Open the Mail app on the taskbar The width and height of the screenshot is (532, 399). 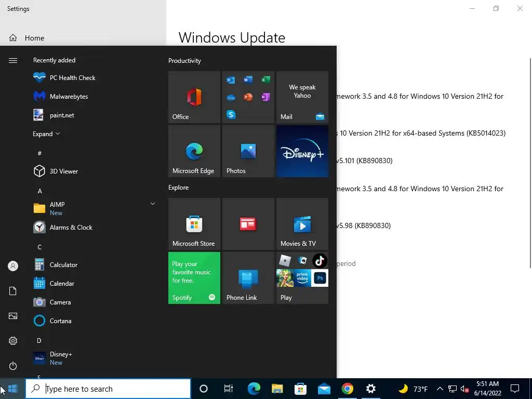click(324, 389)
